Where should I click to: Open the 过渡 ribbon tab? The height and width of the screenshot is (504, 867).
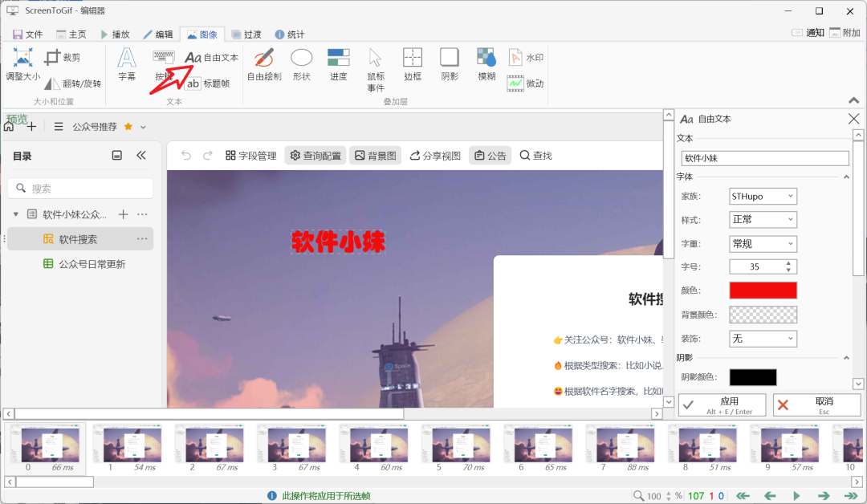pos(246,35)
